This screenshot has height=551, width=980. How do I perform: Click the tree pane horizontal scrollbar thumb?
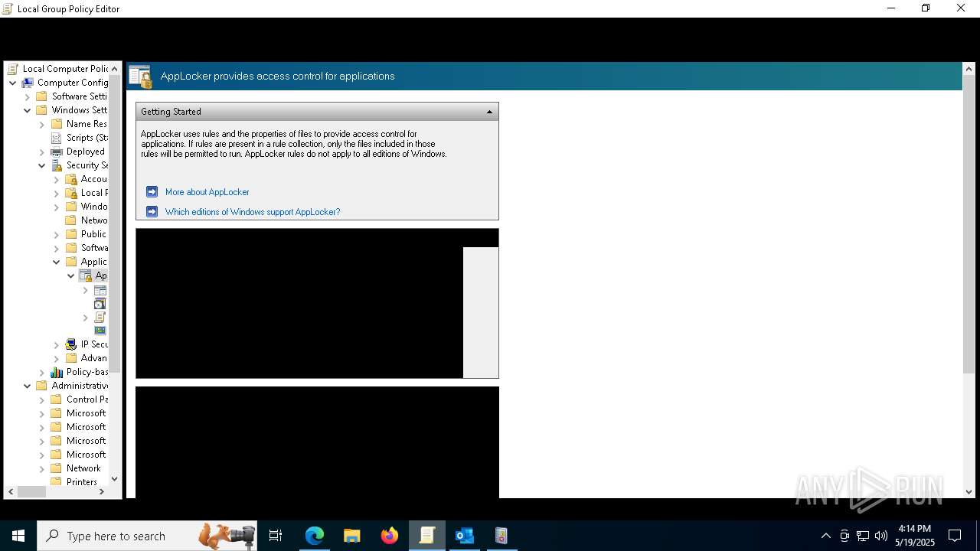[x=31, y=492]
